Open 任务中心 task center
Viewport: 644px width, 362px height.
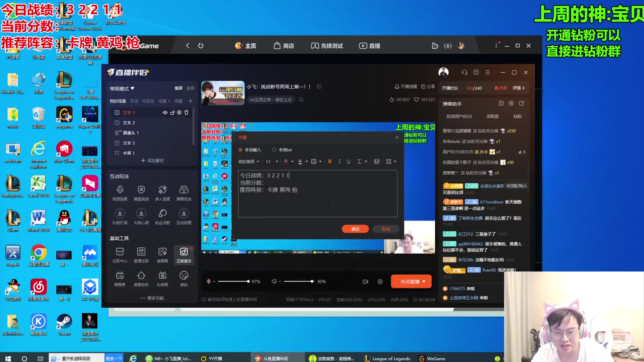pos(120,255)
